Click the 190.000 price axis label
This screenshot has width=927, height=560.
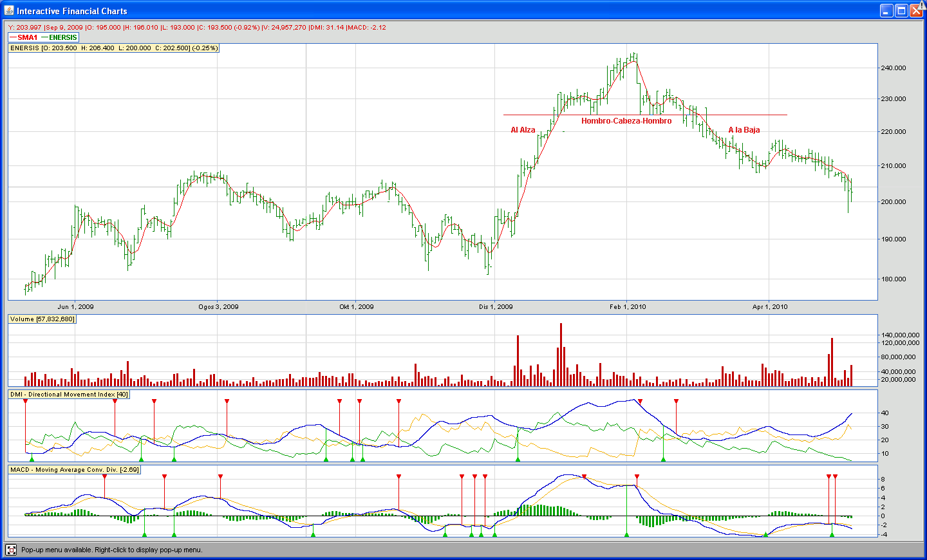click(894, 239)
